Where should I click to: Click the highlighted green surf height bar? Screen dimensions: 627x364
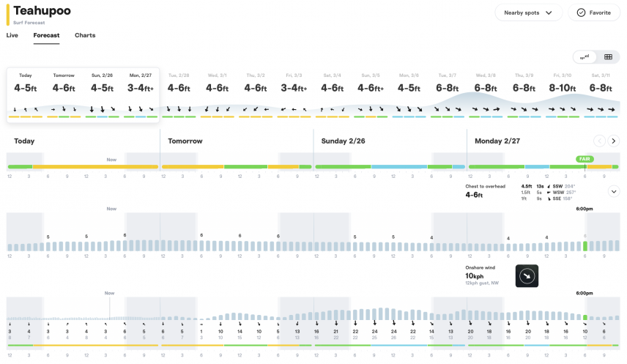(x=585, y=246)
